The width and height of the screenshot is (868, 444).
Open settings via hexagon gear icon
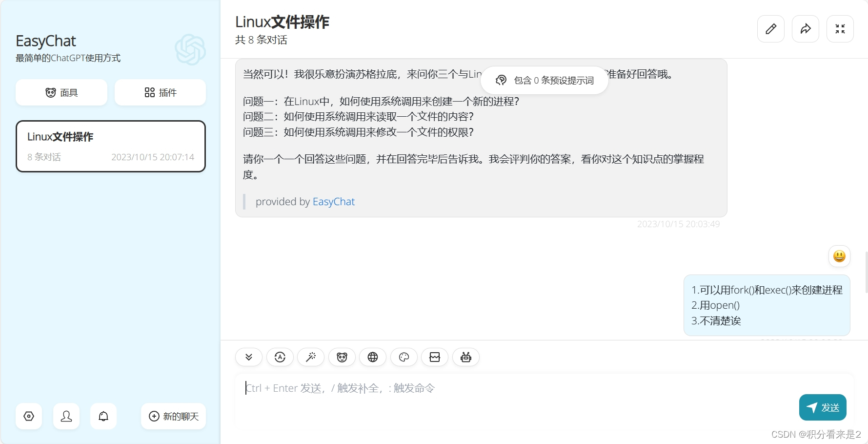[x=29, y=416]
